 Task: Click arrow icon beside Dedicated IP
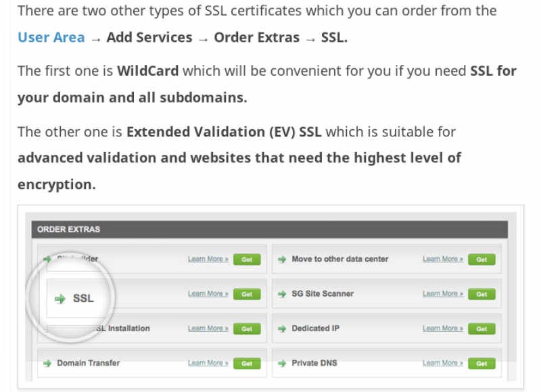tap(282, 328)
